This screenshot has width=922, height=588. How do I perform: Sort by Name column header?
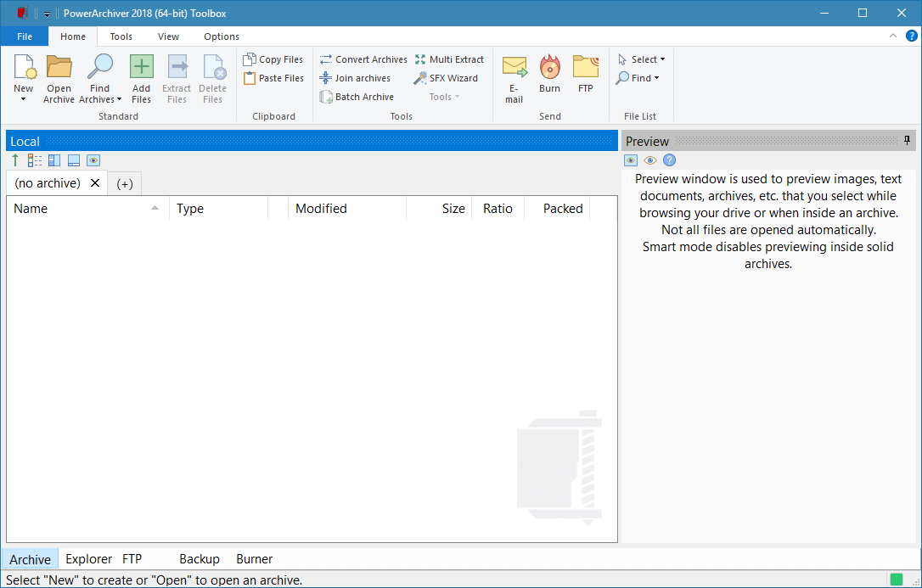click(88, 209)
